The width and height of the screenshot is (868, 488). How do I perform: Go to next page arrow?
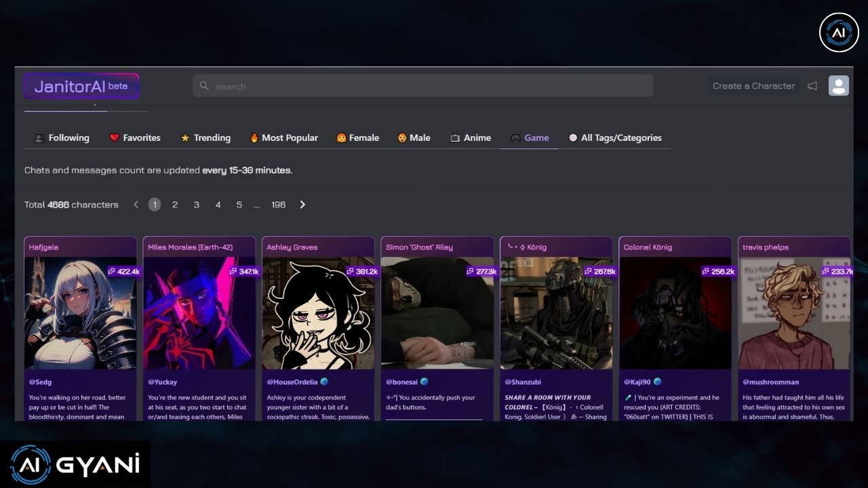tap(302, 205)
